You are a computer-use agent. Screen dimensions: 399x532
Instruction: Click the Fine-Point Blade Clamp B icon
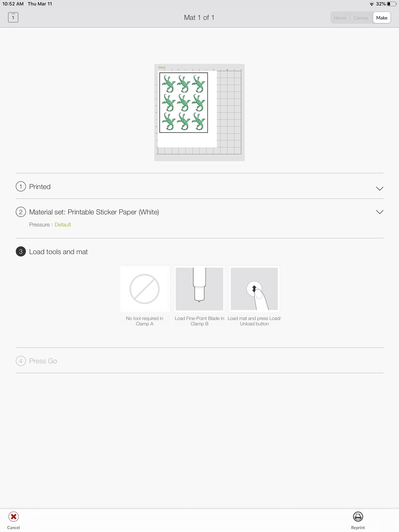(x=199, y=289)
